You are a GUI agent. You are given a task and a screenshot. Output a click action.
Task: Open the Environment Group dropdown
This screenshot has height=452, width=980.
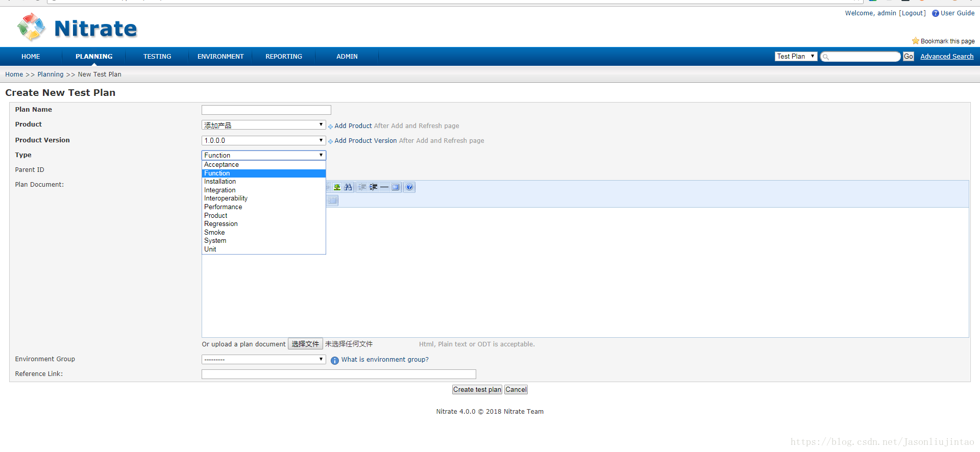[263, 359]
